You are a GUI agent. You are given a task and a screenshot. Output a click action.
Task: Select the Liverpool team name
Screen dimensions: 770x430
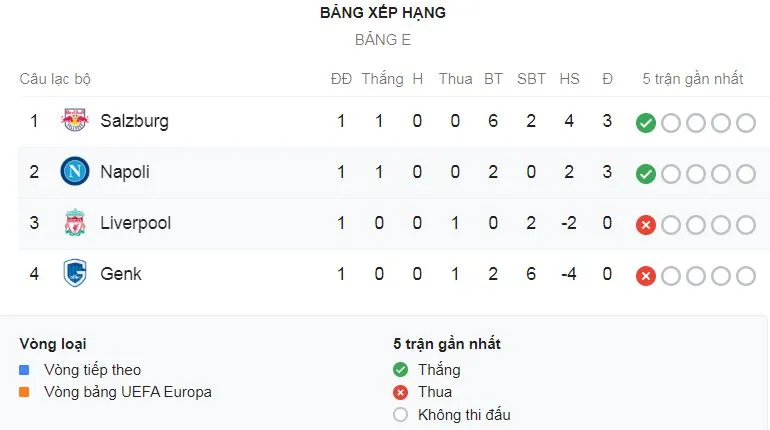click(135, 223)
